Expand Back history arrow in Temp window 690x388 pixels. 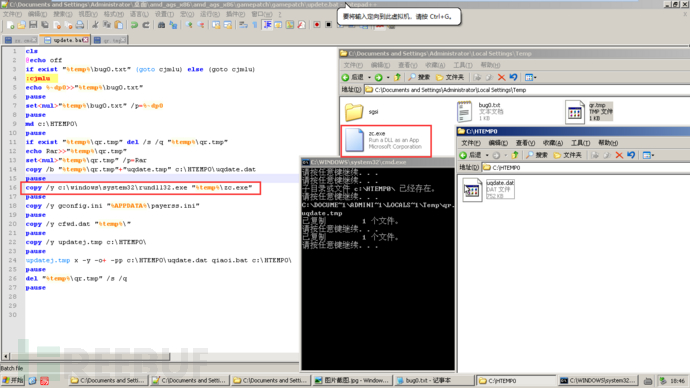coord(369,77)
